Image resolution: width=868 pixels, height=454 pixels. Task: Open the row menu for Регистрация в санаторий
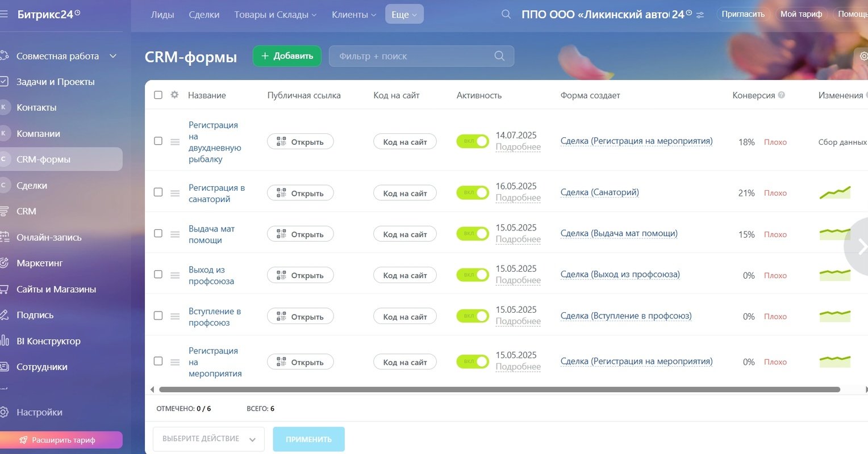[x=175, y=193]
